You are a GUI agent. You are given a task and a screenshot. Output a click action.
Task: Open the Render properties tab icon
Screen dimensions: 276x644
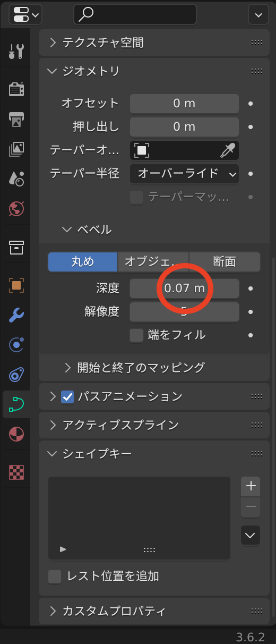tap(16, 89)
